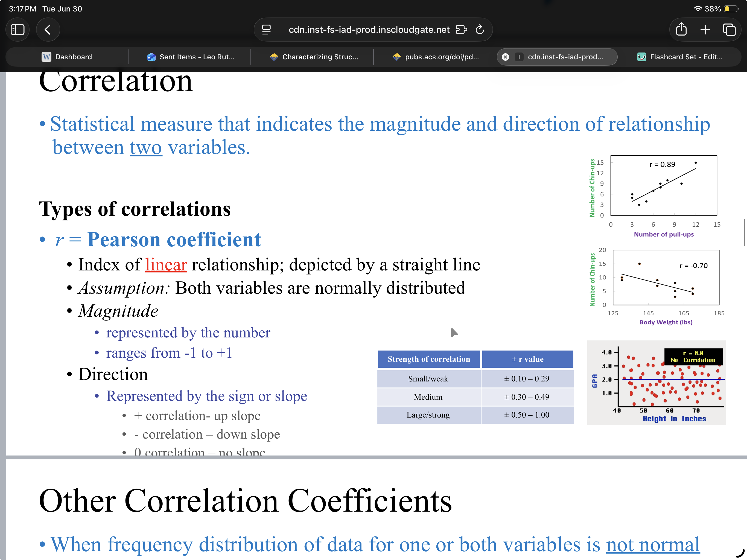
Task: Reload the page with refresh icon
Action: [x=480, y=30]
